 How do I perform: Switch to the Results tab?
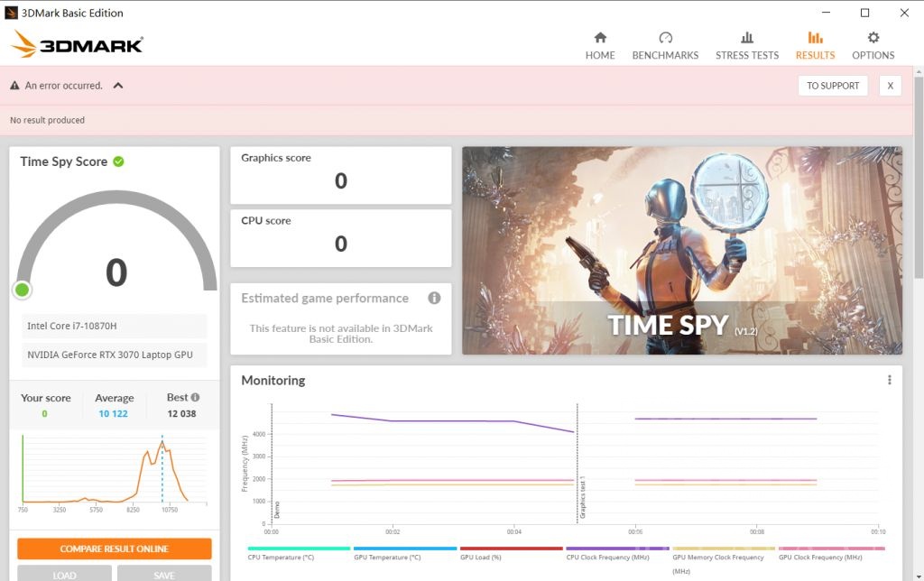[815, 45]
